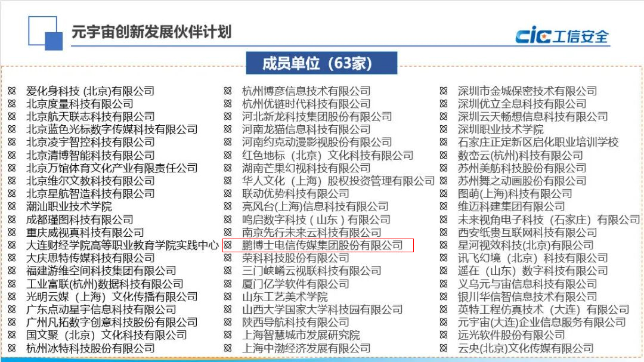Expand the 成员单位（63家） header banner

322,63
